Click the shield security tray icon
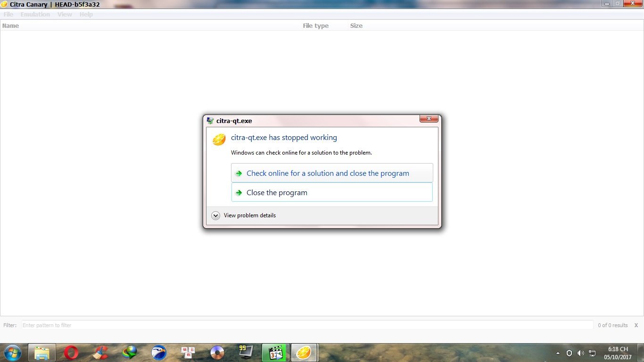The width and height of the screenshot is (644, 362). pyautogui.click(x=569, y=353)
